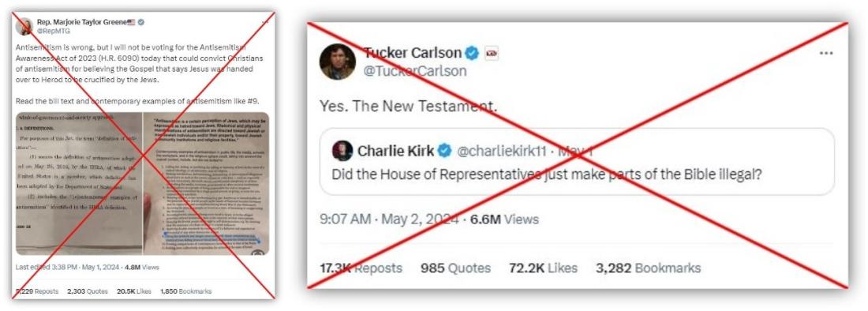Viewport: 868px width, 311px height.
Task: Open the 3,282 Bookmarks count
Action: (x=648, y=268)
